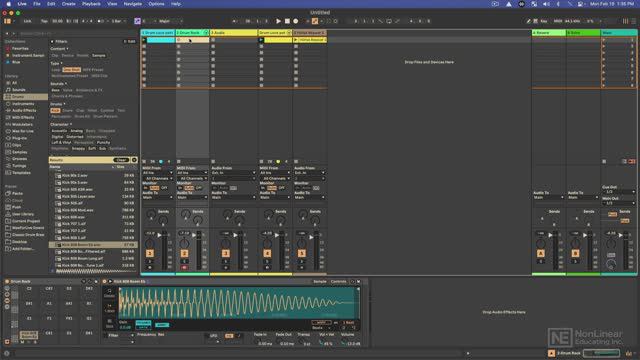The height and width of the screenshot is (360, 640).
Task: Click the browser back navigation arrow
Action: [x=7, y=33]
